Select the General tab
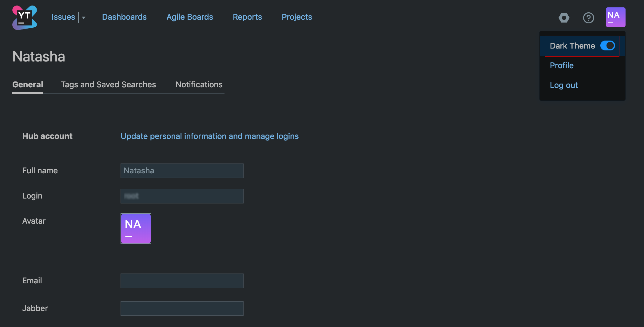Viewport: 644px width, 327px height. point(27,85)
